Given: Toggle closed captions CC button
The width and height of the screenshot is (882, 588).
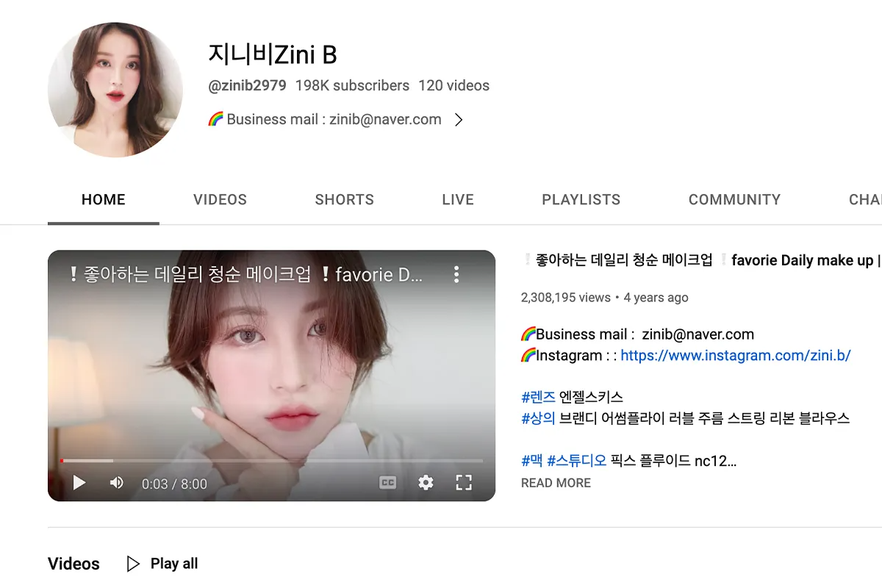Looking at the screenshot, I should tap(387, 483).
